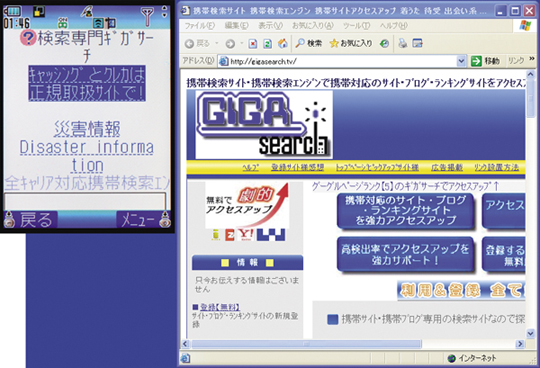The width and height of the screenshot is (540, 368).
Task: Follow the 広告掲載 link in yellow bar
Action: tap(447, 167)
